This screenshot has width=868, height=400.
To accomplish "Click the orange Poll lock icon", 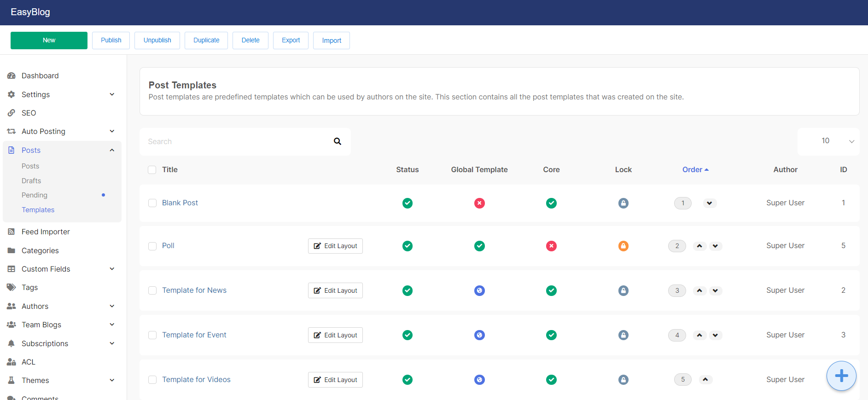I will 623,246.
